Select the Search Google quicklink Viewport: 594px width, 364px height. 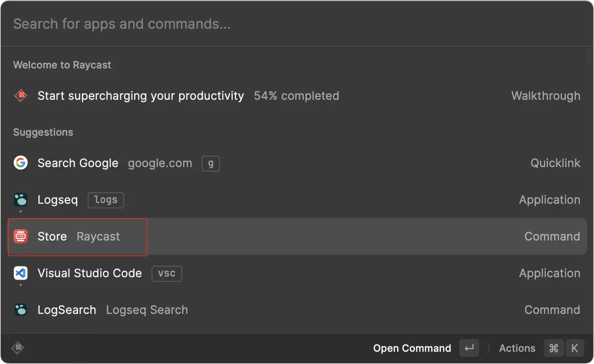tap(78, 163)
